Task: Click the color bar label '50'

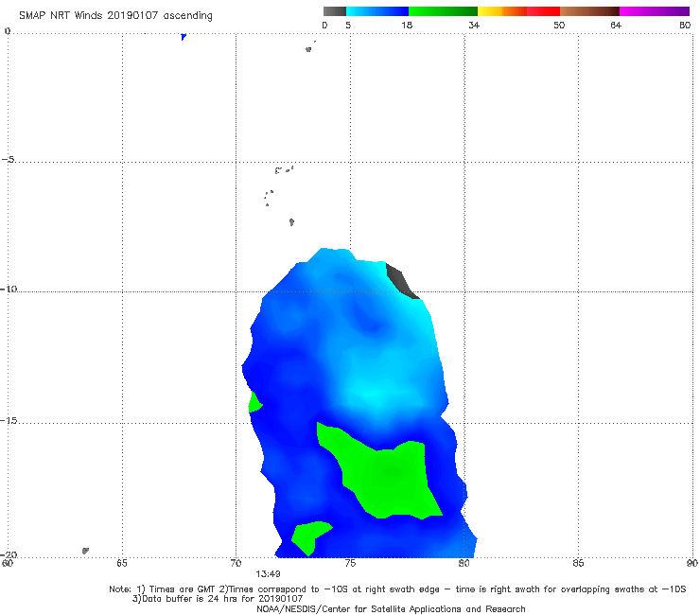Action: pyautogui.click(x=559, y=26)
